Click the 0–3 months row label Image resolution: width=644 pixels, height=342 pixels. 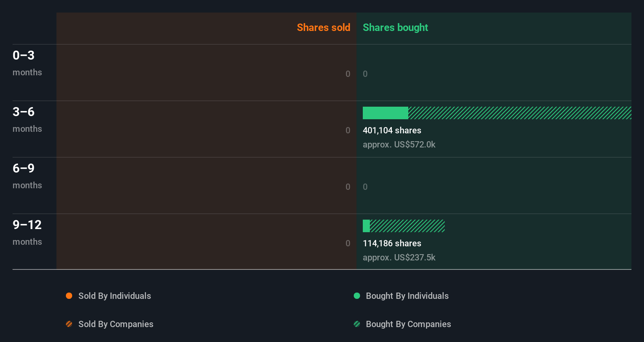(x=27, y=63)
